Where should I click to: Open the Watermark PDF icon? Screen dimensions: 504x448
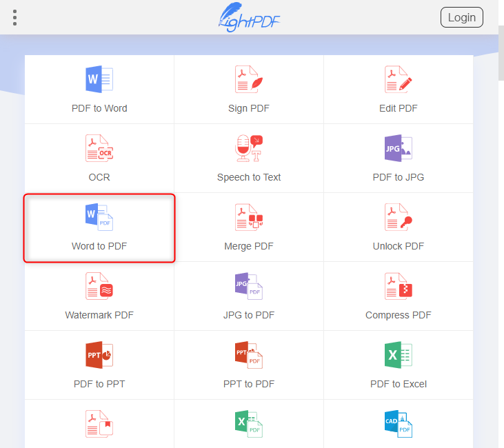point(99,286)
